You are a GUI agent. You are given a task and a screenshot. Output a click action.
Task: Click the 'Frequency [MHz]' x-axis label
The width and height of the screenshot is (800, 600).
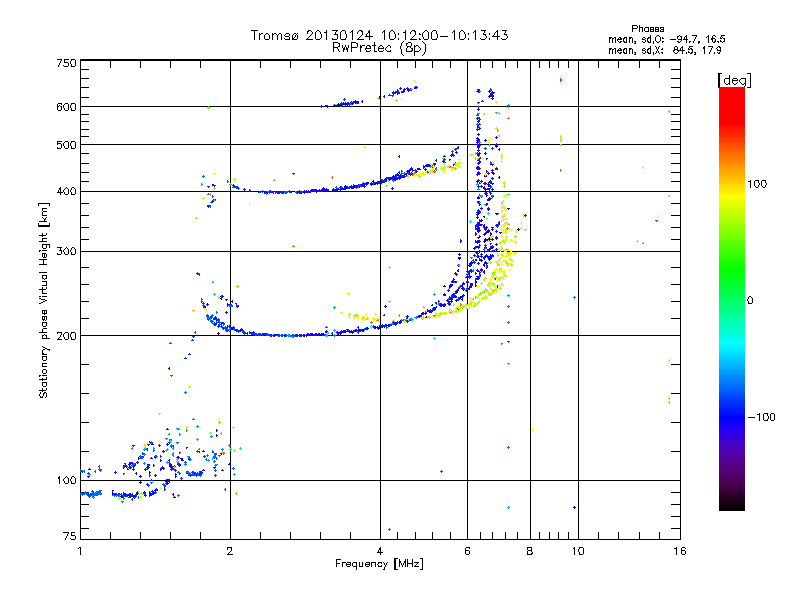coord(379,564)
